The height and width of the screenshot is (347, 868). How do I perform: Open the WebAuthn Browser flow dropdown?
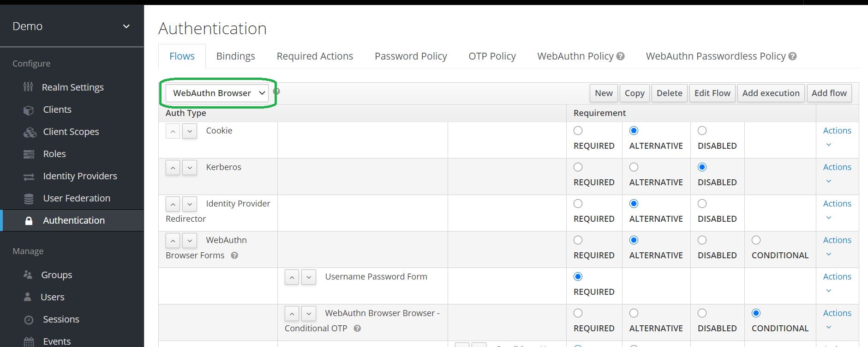pyautogui.click(x=217, y=93)
